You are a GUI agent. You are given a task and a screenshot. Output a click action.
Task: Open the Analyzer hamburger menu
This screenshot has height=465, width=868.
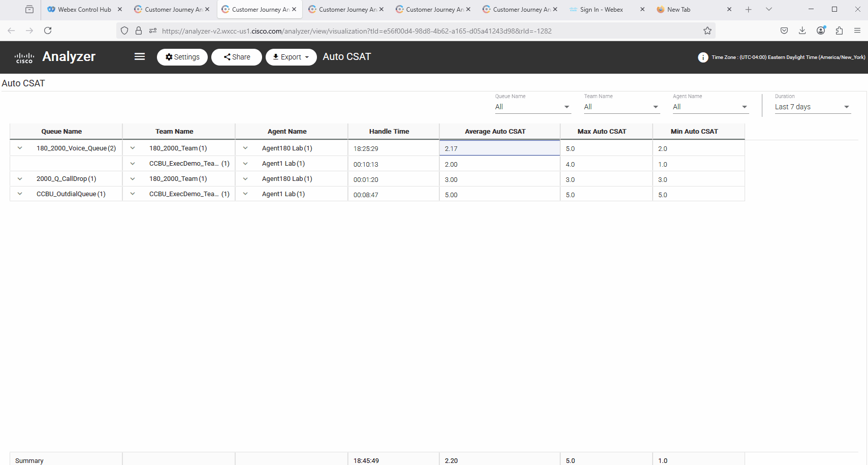[x=140, y=56]
